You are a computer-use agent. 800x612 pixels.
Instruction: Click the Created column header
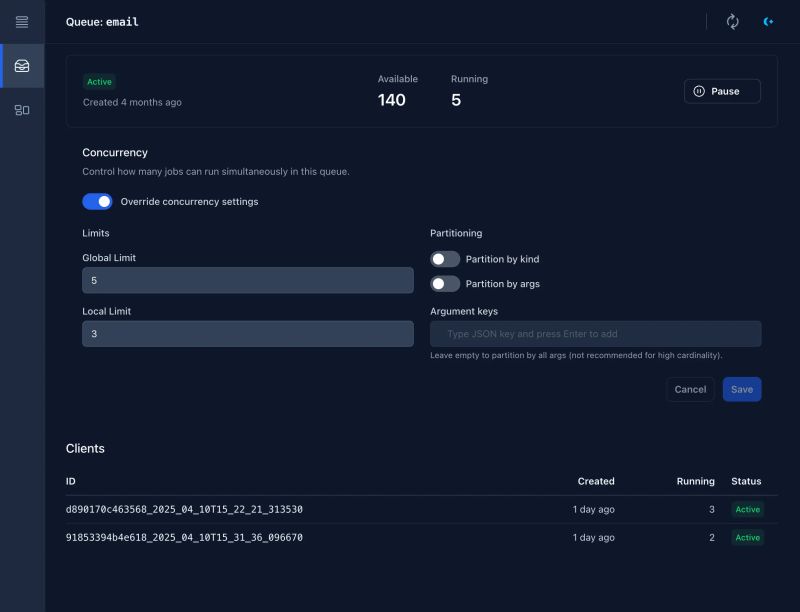596,481
